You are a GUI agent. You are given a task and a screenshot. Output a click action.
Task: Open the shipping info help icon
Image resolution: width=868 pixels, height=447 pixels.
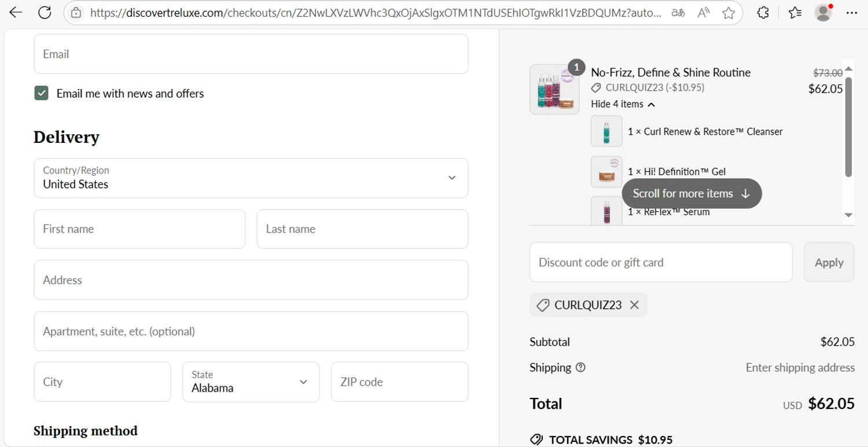(x=580, y=367)
